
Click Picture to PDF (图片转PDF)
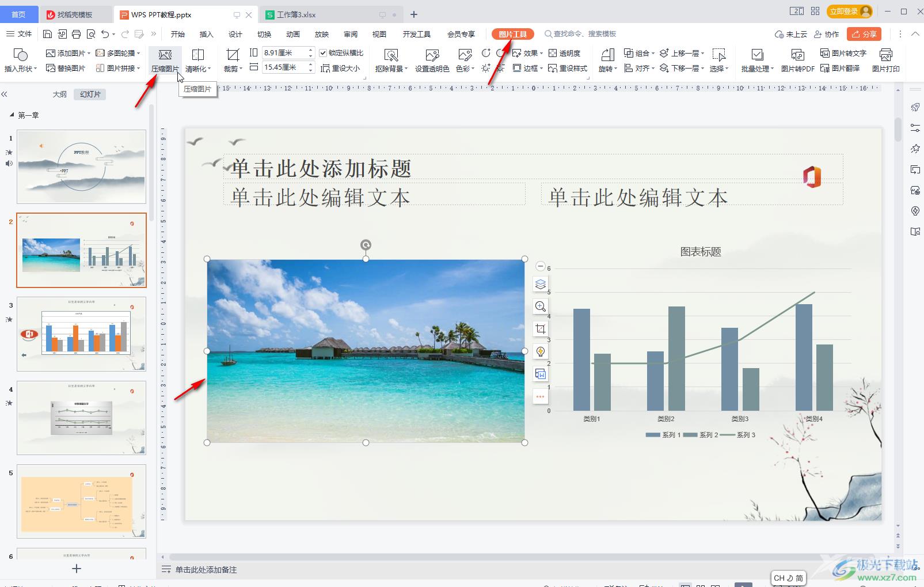click(797, 60)
